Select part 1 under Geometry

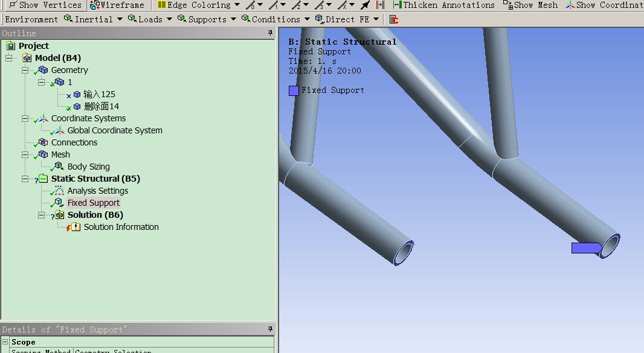70,82
